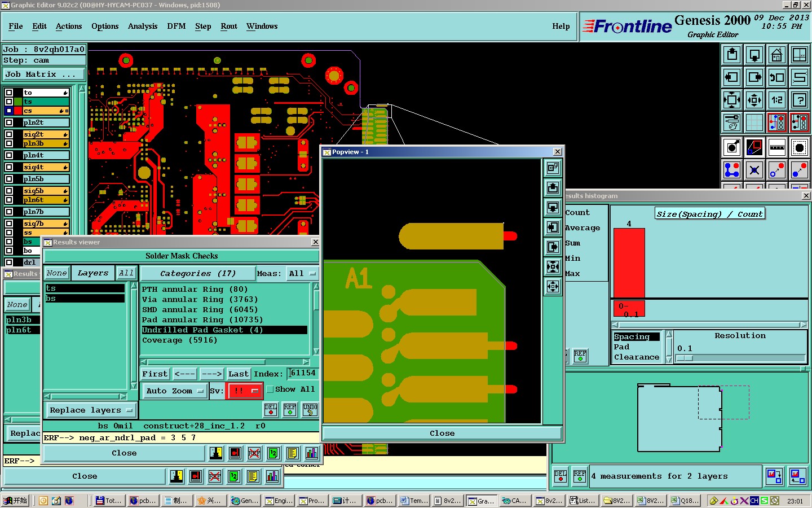Click the pan left view icon
Image resolution: width=812 pixels, height=508 pixels.
(x=732, y=77)
